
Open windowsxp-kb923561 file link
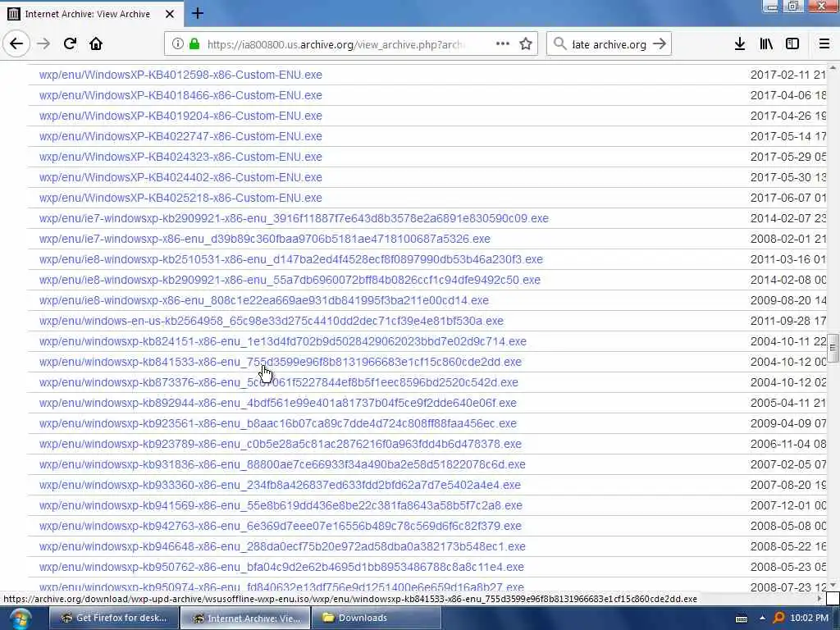(x=277, y=423)
